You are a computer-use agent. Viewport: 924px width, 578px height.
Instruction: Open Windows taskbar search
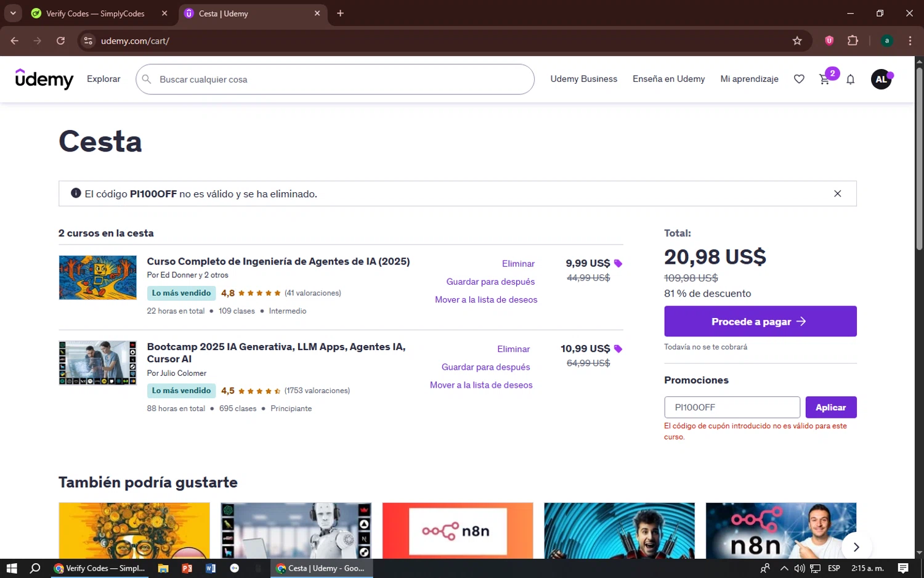(35, 568)
